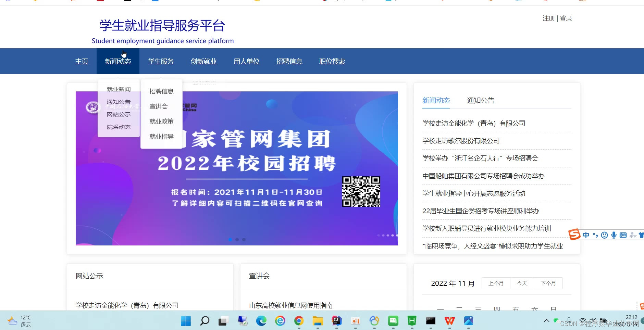Screen dimensions: 644x330
Task: Open the 用人单位 navigation menu
Action: [x=246, y=61]
